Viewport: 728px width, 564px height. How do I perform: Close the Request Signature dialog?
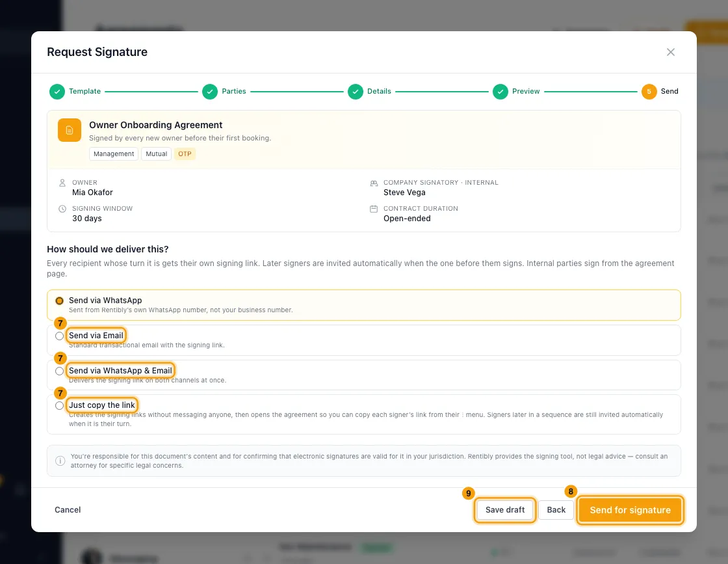point(670,52)
